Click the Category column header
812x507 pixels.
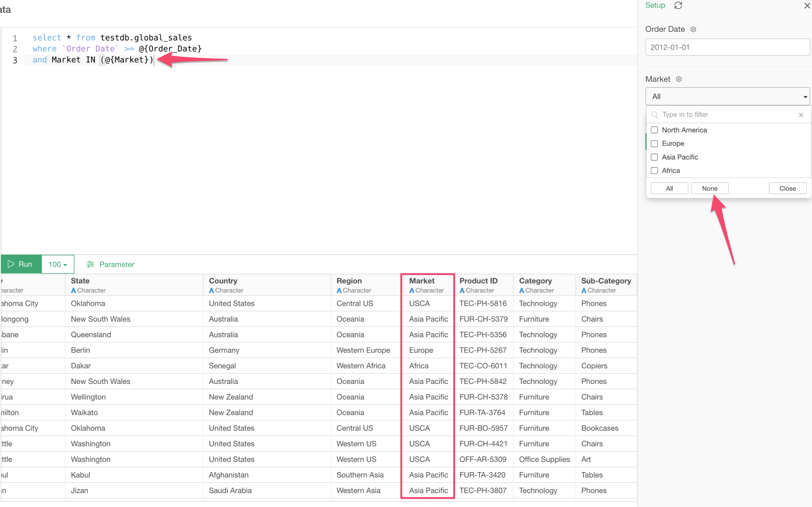pyautogui.click(x=544, y=285)
